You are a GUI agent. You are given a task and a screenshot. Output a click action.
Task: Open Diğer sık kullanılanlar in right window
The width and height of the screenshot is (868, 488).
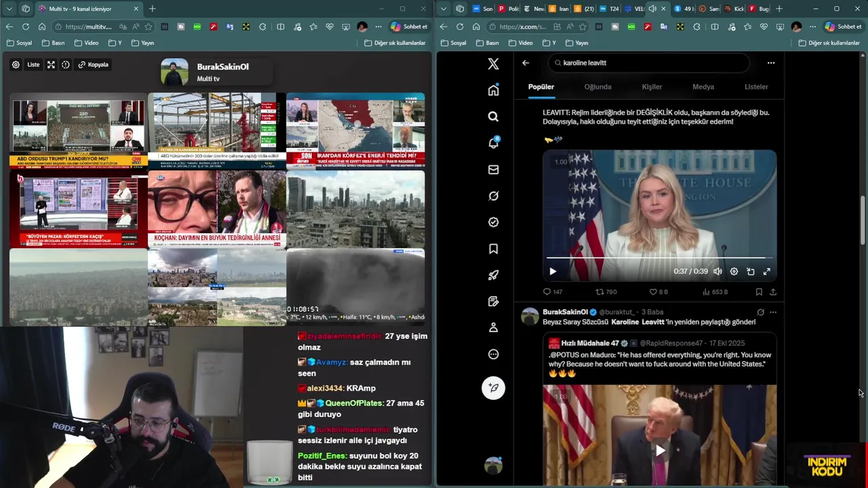(x=829, y=43)
